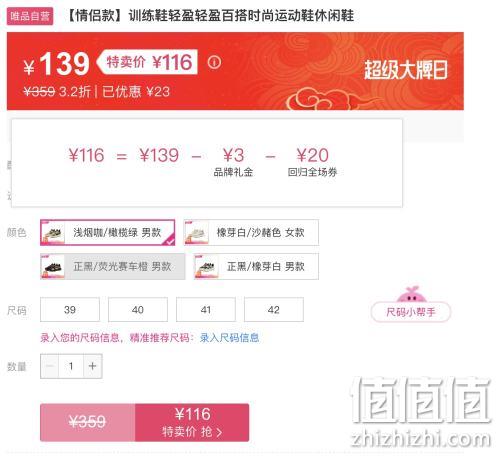Pick shoe size 40
The width and height of the screenshot is (500, 456).
tap(138, 310)
